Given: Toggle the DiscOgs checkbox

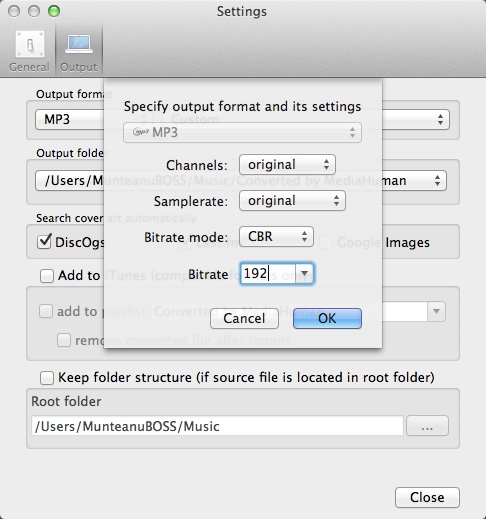Looking at the screenshot, I should tap(44, 241).
